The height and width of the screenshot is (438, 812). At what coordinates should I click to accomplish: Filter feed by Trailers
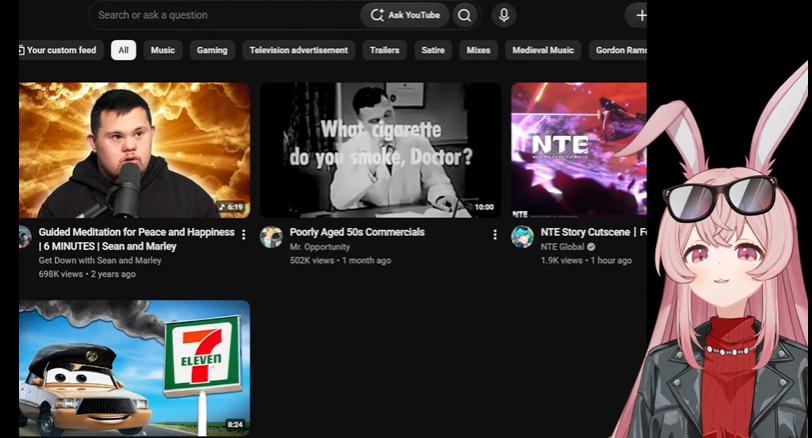coord(384,50)
